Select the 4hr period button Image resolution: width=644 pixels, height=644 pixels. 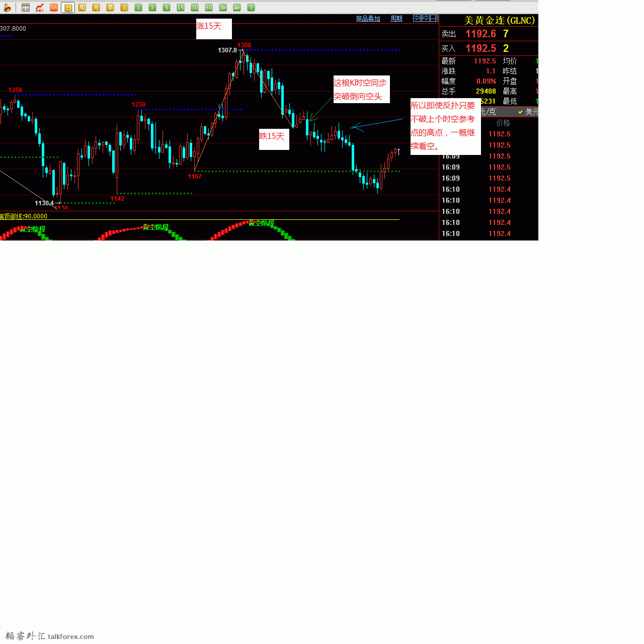[x=237, y=8]
